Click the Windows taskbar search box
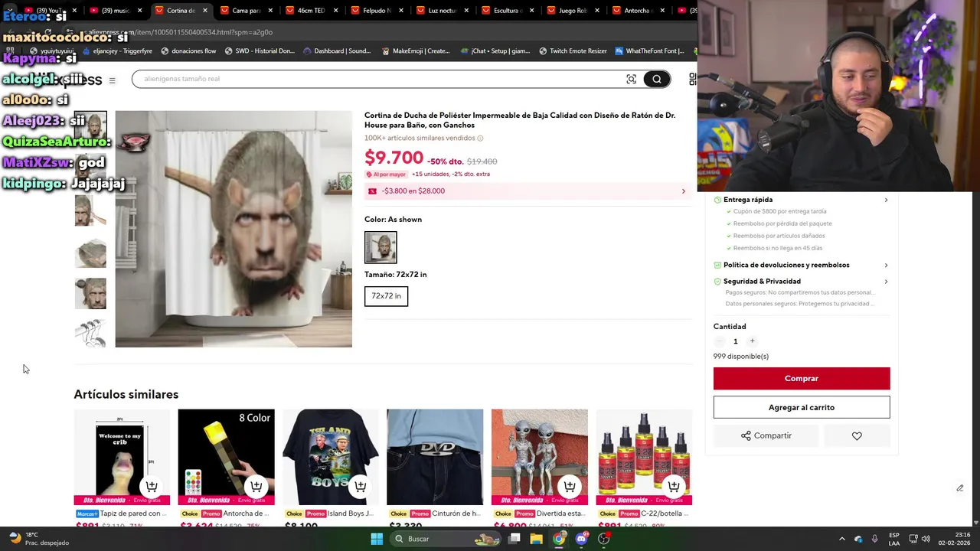 (x=447, y=539)
